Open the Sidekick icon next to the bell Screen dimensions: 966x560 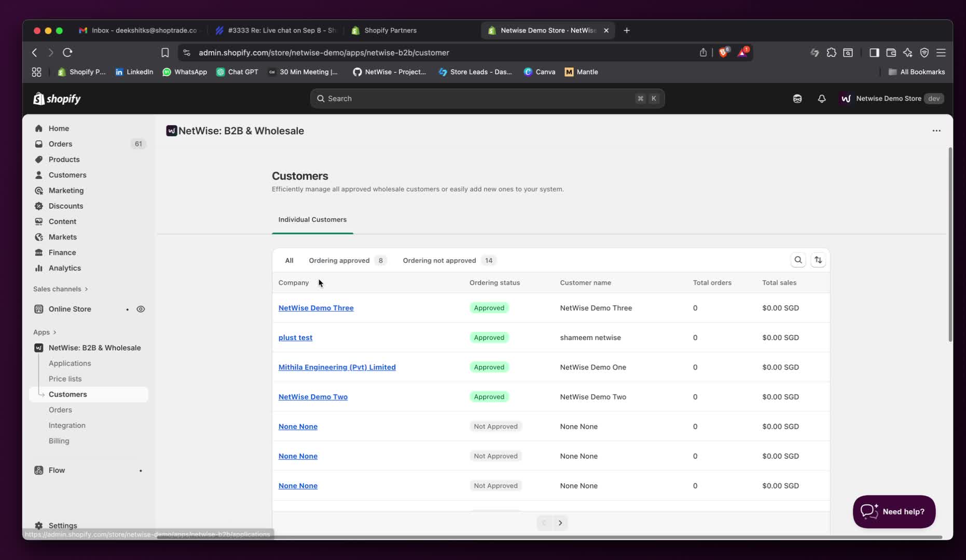click(797, 99)
